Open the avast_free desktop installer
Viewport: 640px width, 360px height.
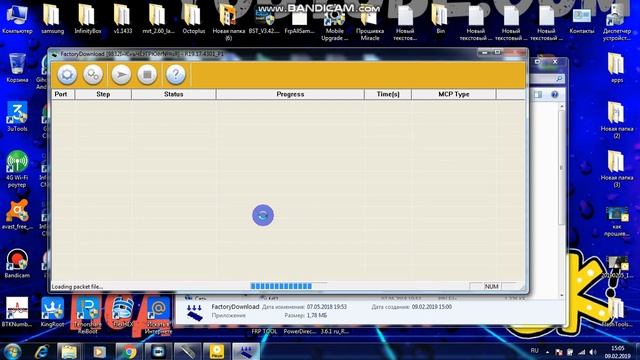pyautogui.click(x=17, y=215)
